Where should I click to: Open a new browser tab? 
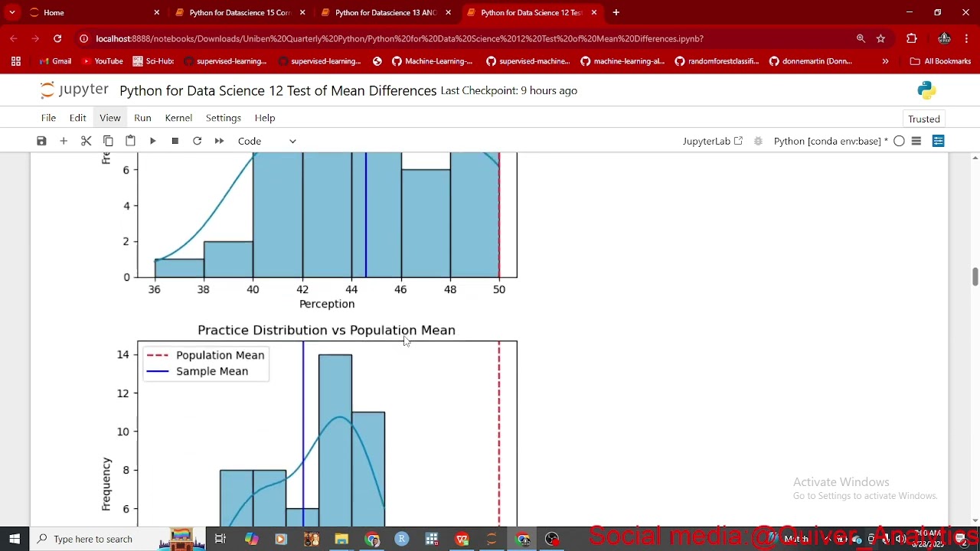[x=616, y=12]
